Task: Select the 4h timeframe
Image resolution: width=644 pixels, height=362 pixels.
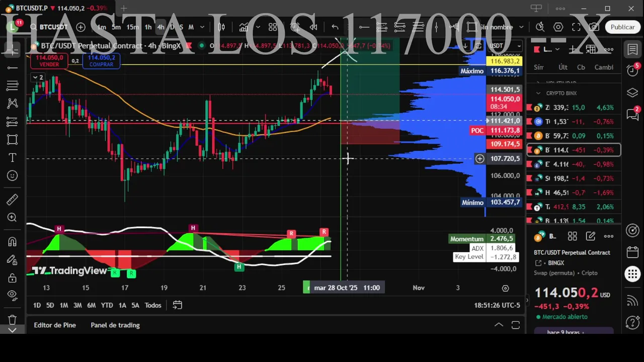Action: [160, 27]
